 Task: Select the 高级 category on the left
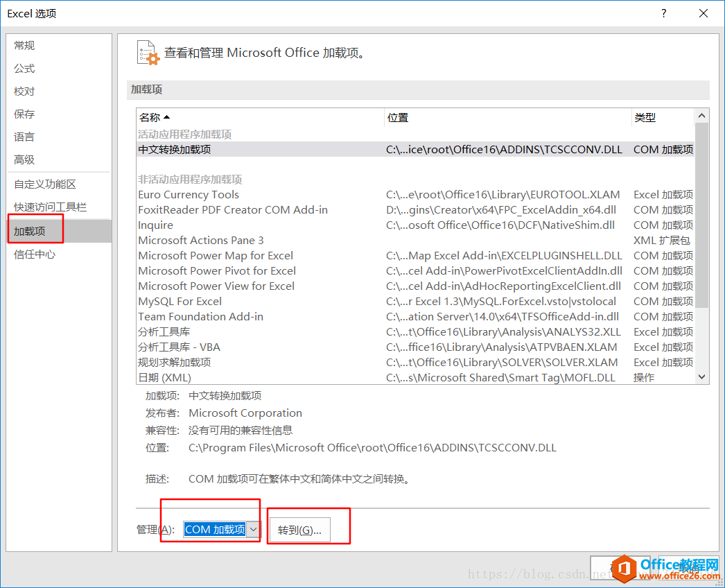(24, 159)
